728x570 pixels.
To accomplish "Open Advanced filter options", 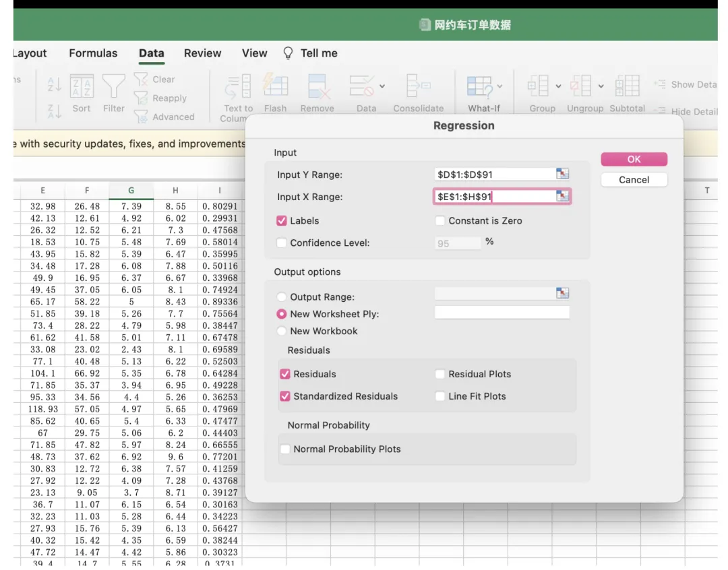I will point(141,117).
